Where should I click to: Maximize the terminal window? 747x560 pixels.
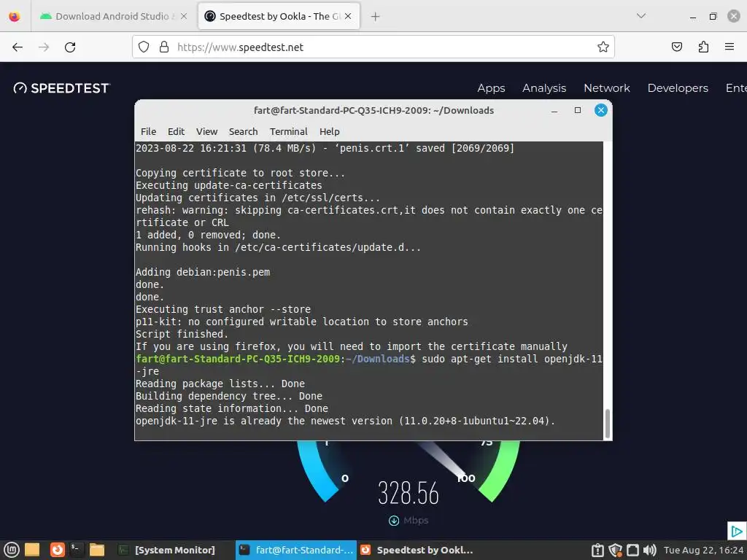(578, 111)
